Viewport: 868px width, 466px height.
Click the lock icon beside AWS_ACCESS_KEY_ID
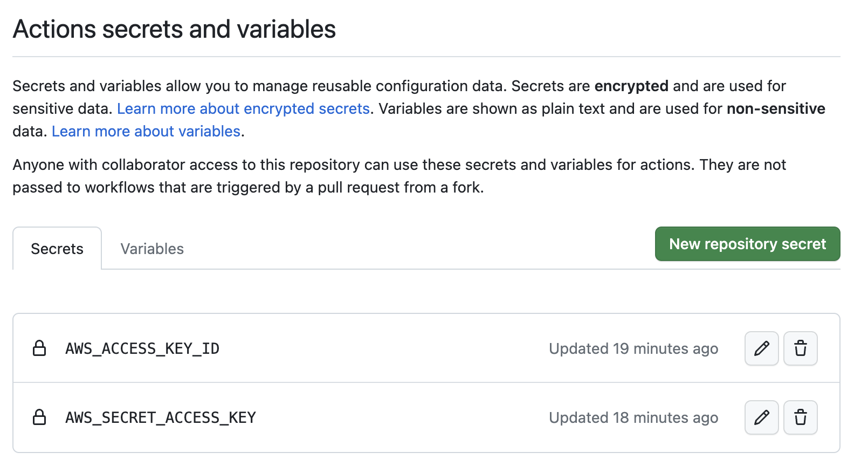pyautogui.click(x=39, y=348)
